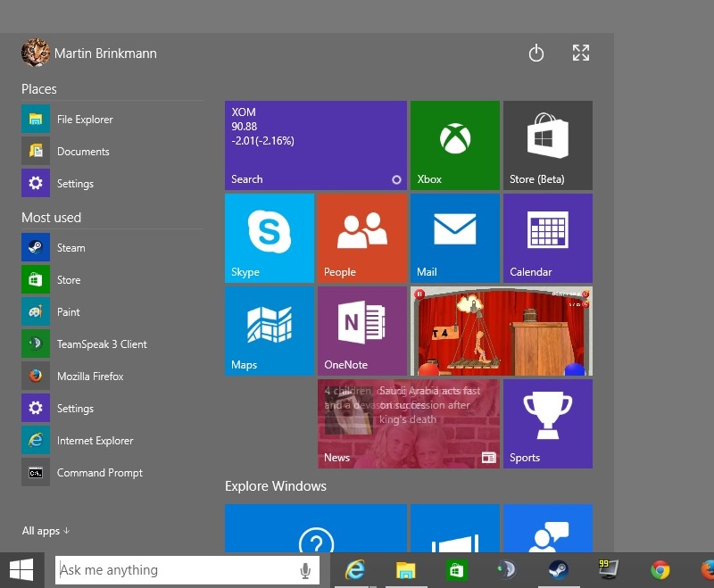Screen dimensions: 714x588
Task: Open the question mark Explore Windows tile
Action: 316,528
